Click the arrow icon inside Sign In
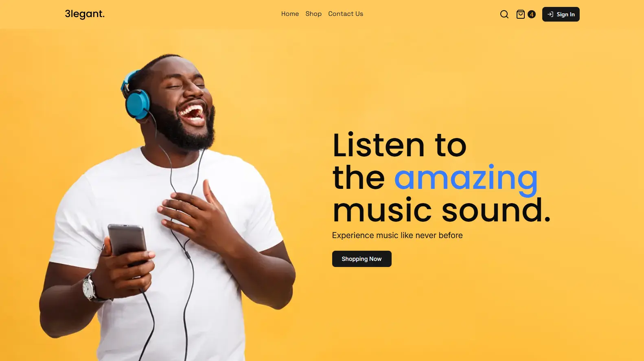Screen dimensions: 644x361 (550, 14)
